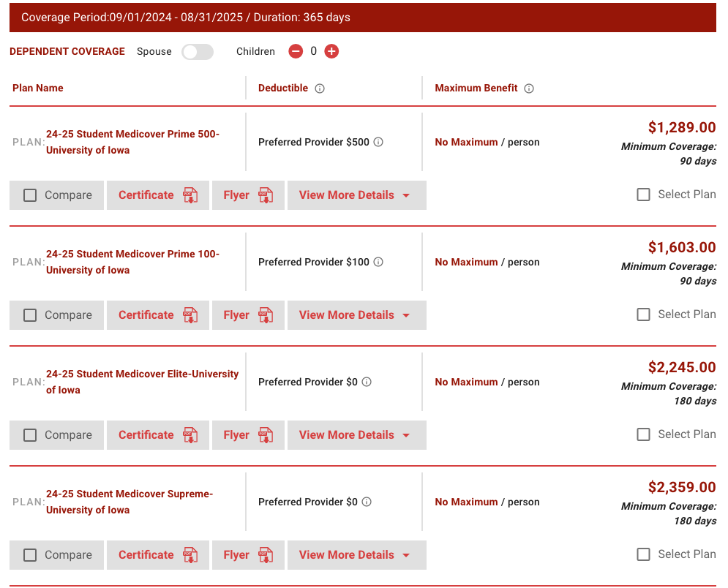Tick Select Plan for the $1,603.00 plan

(644, 314)
